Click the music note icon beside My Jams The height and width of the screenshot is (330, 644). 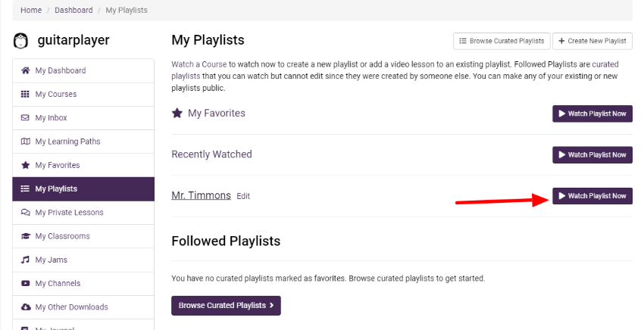coord(25,260)
